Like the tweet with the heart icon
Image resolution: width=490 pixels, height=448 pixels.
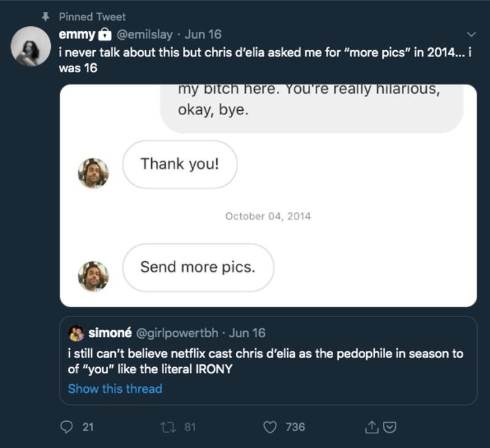click(270, 427)
